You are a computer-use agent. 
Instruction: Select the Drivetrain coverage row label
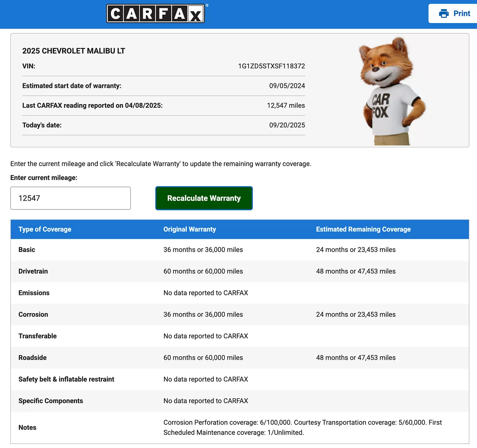click(33, 271)
